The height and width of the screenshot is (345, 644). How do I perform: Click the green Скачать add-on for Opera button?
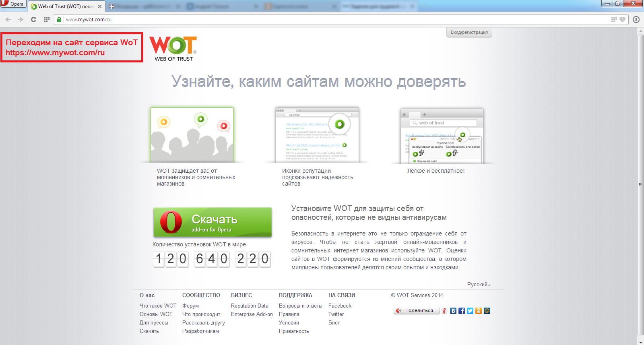[213, 222]
